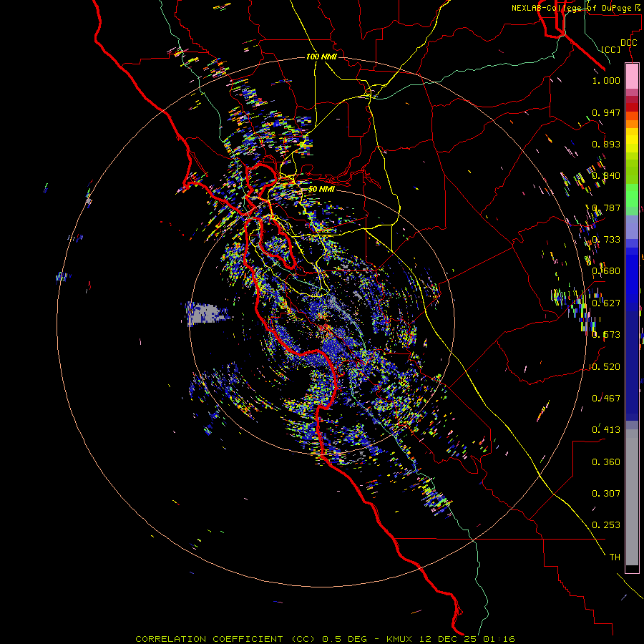This screenshot has height=644, width=644.
Task: Select the 0.947 legend value
Action: tap(606, 112)
